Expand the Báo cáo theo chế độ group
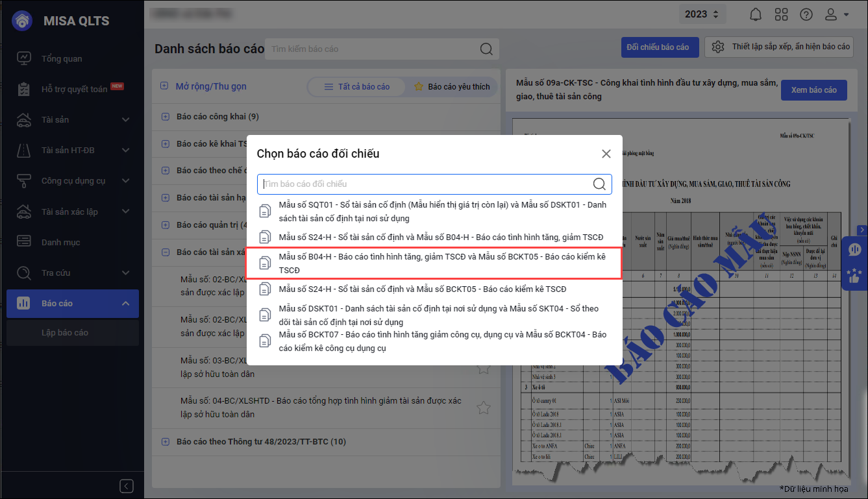Viewport: 868px width, 499px height. (165, 171)
